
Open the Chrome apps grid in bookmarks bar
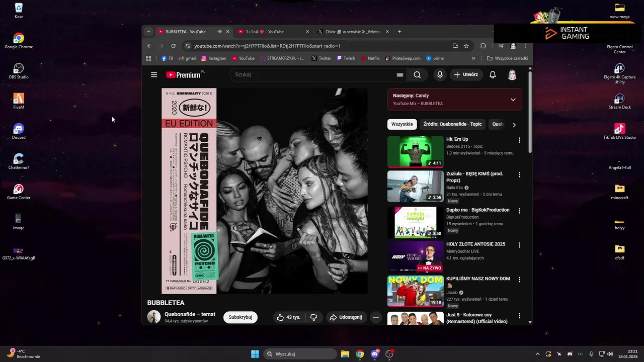click(148, 58)
